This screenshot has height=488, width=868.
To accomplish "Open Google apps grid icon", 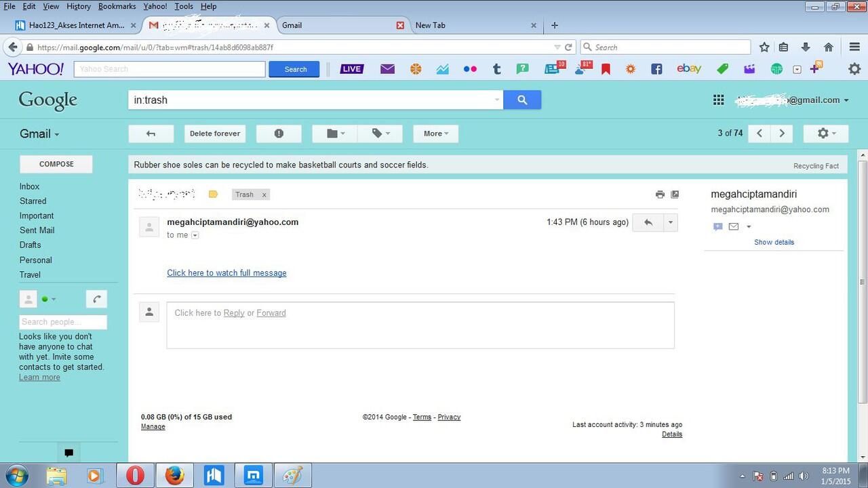I will tap(718, 100).
